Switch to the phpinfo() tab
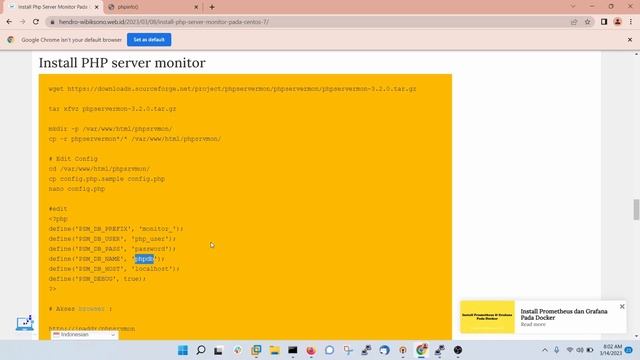This screenshot has width=640, height=360. pos(153,7)
